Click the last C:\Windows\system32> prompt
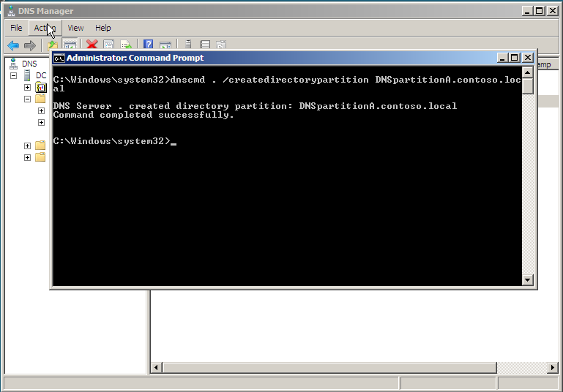The width and height of the screenshot is (563, 392). [112, 141]
